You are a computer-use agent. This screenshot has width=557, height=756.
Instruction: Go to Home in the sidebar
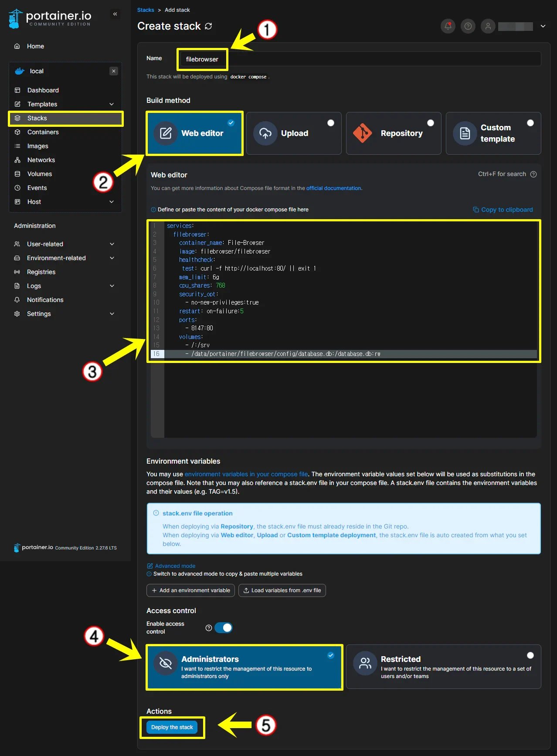coord(35,46)
